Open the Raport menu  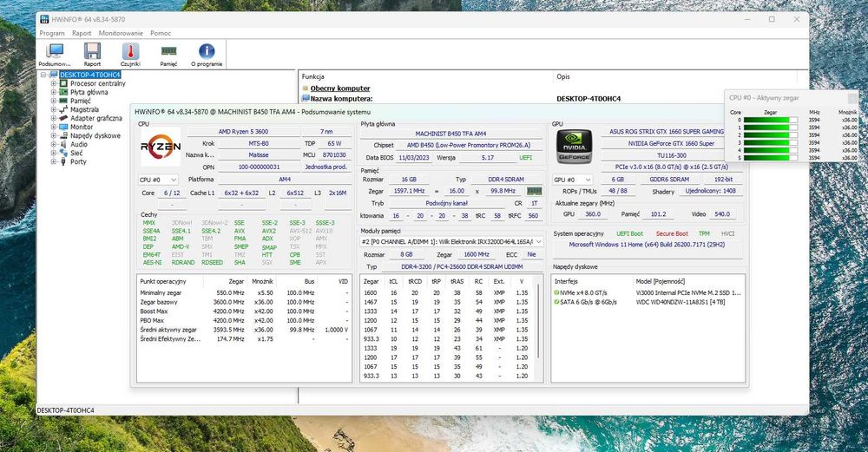pyautogui.click(x=82, y=33)
